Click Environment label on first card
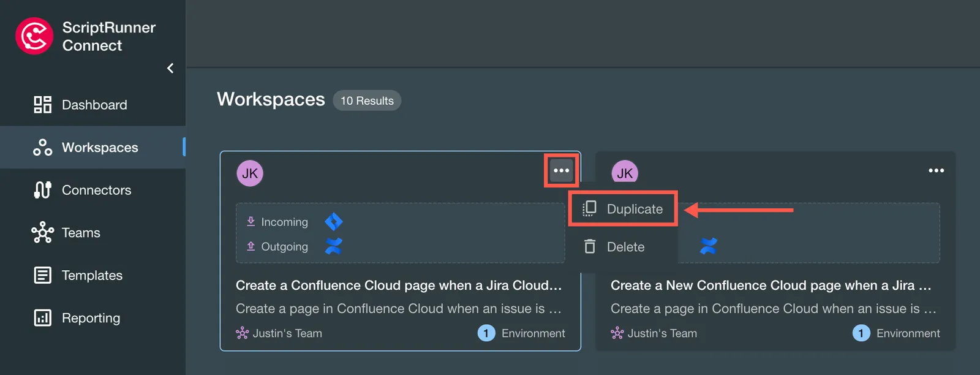Viewport: 980px width, 375px height. pyautogui.click(x=533, y=333)
